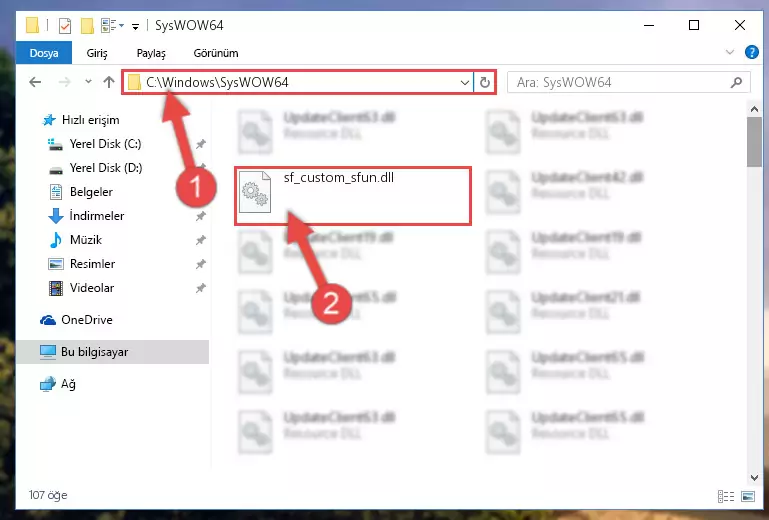Image resolution: width=769 pixels, height=520 pixels.
Task: Click the New Folder icon in title bar
Action: pyautogui.click(x=87, y=26)
